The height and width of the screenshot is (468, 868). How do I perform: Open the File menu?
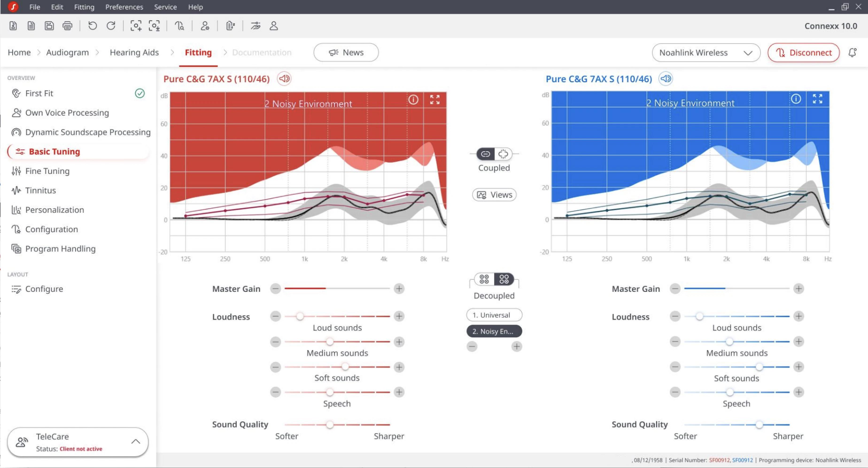coord(34,7)
